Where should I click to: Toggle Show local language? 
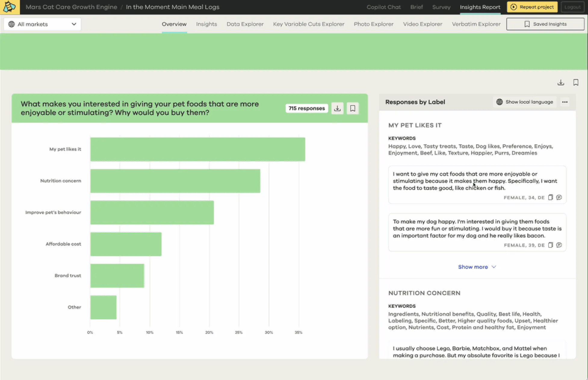[x=525, y=102]
